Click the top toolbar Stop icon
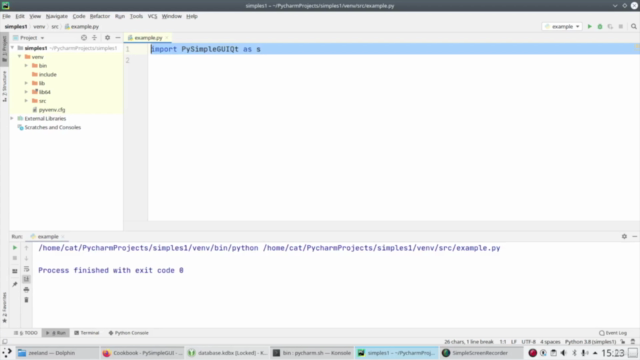640x360 pixels. 621,27
